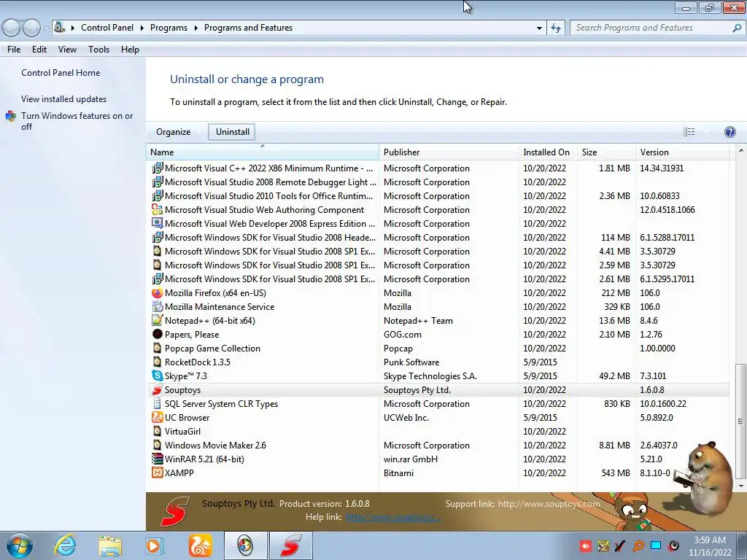Click the search magnifier icon
This screenshot has height=560, width=747.
tap(737, 28)
